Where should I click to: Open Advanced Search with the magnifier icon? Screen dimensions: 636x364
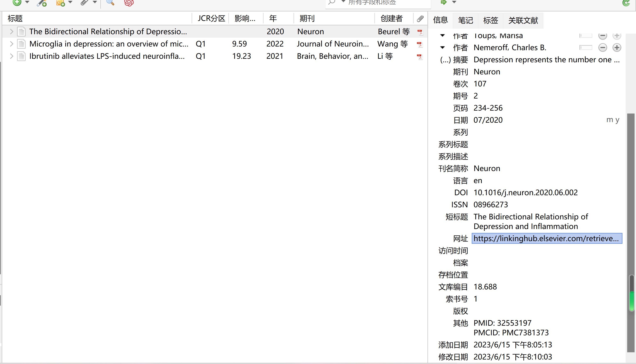pos(110,2)
